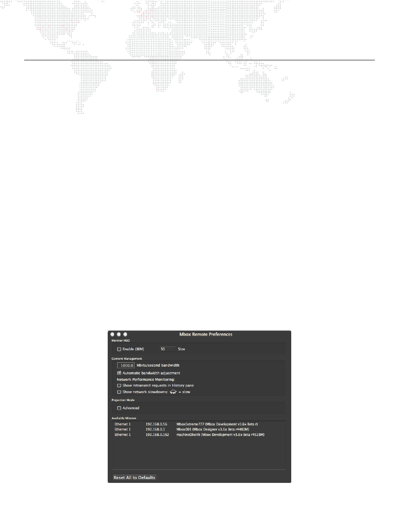This screenshot has width=411, height=532.
Task: Click the Mbox Remote Preferences title
Action: 206,334
